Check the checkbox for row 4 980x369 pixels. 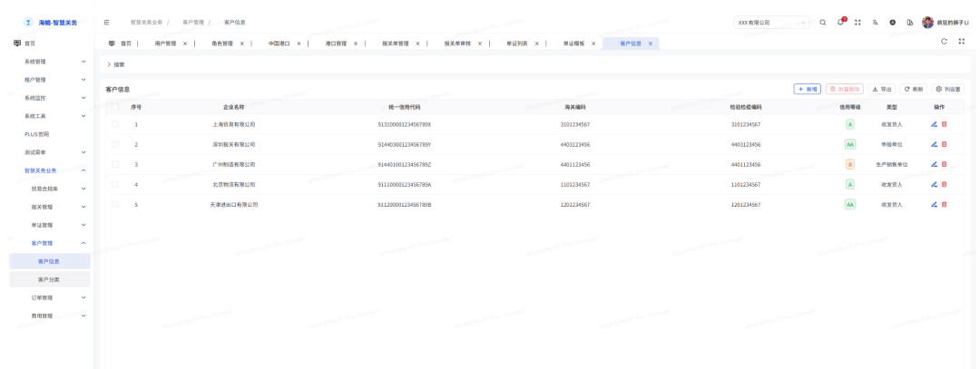115,184
